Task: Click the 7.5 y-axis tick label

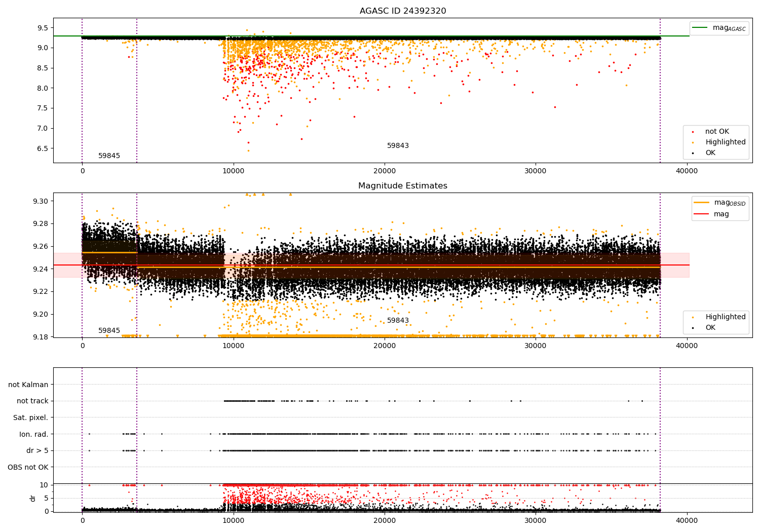Action: coord(43,108)
